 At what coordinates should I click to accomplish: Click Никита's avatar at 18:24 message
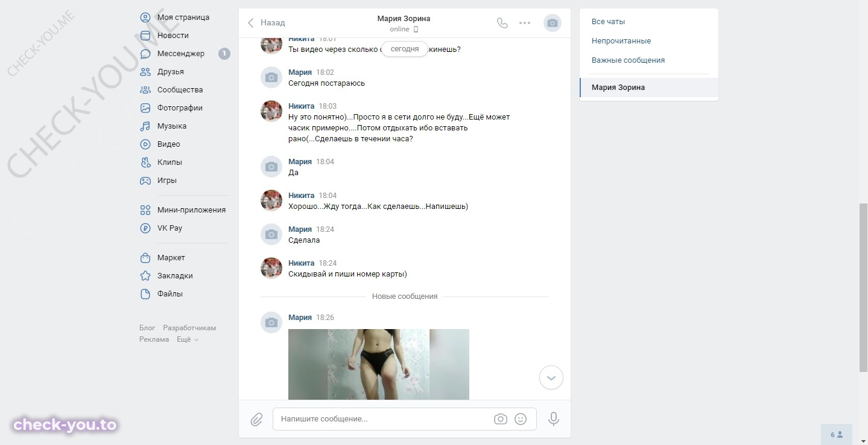(x=271, y=268)
